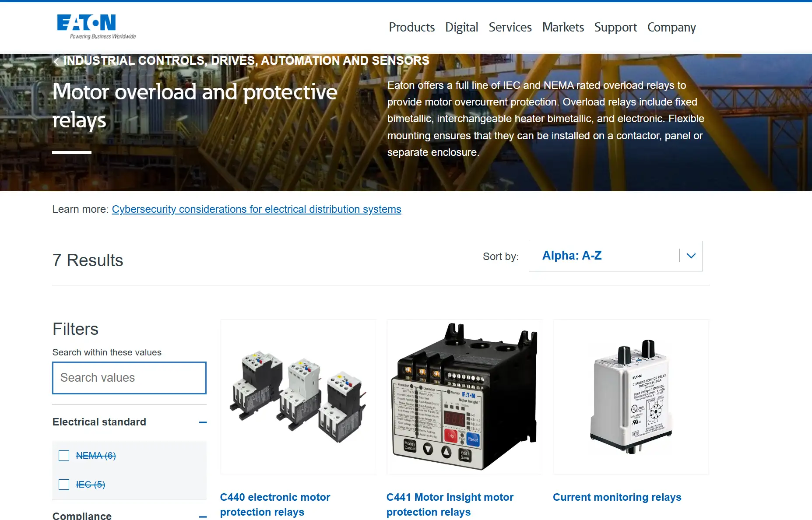812x520 pixels.
Task: Open the Support menu
Action: (x=615, y=27)
